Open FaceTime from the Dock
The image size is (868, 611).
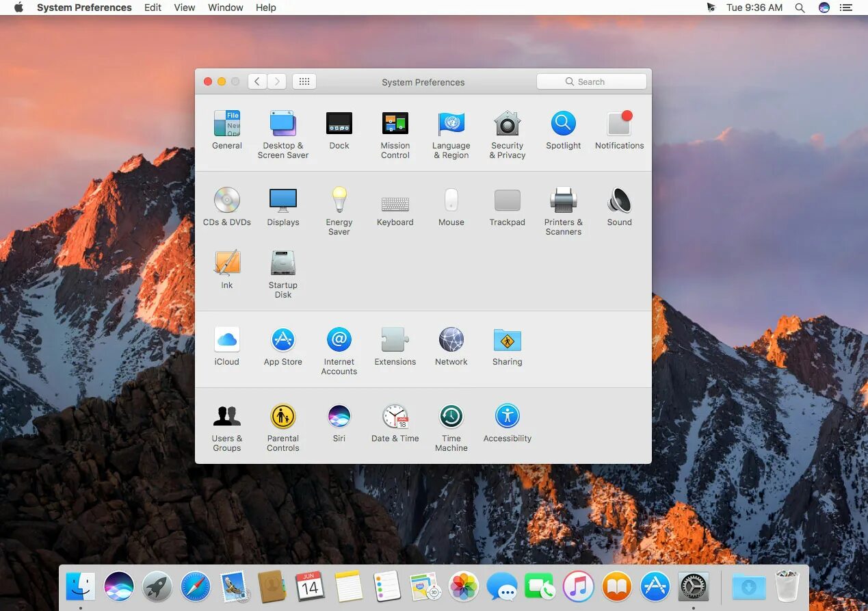(x=540, y=586)
